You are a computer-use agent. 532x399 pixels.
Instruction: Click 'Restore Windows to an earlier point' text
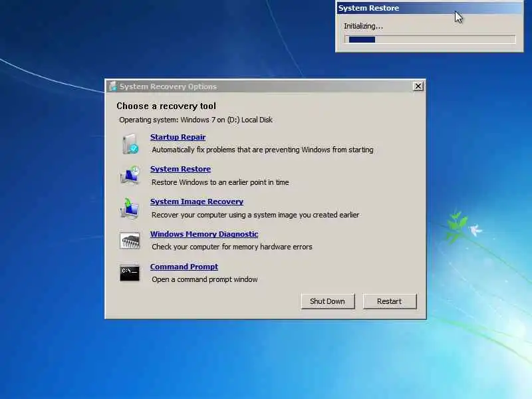click(220, 182)
